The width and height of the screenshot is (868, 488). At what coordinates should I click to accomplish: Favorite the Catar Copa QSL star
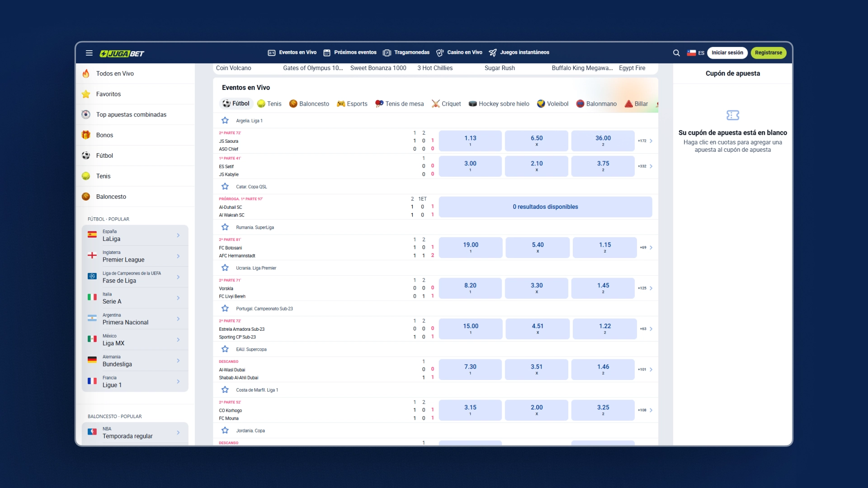(x=225, y=187)
